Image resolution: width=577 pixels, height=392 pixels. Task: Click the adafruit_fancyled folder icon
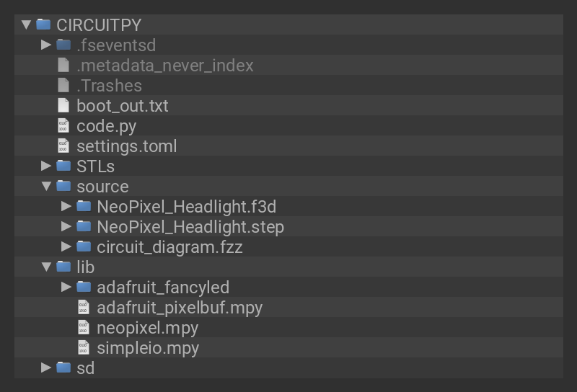(x=84, y=288)
